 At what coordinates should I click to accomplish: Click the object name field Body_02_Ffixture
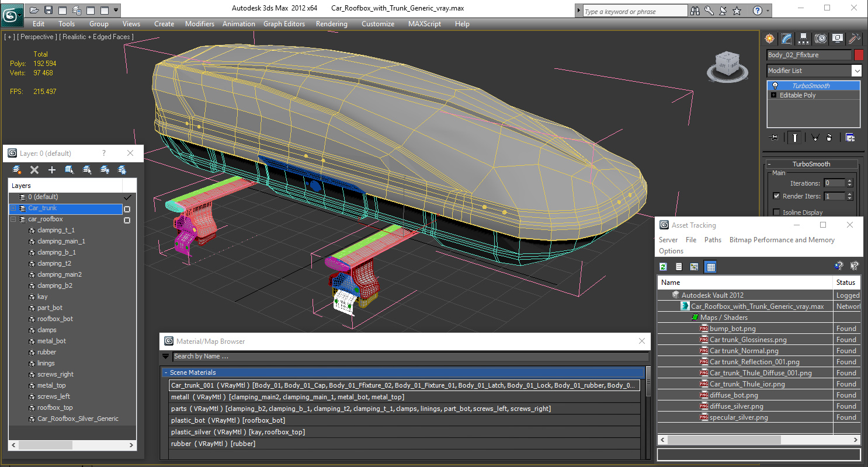tap(809, 55)
